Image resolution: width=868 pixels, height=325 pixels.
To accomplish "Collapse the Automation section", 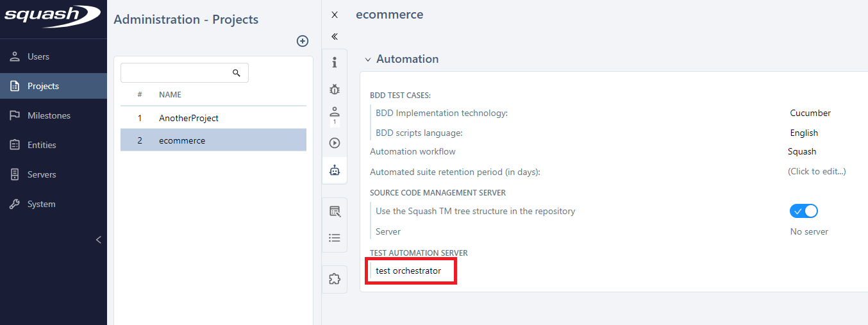I will click(x=368, y=60).
